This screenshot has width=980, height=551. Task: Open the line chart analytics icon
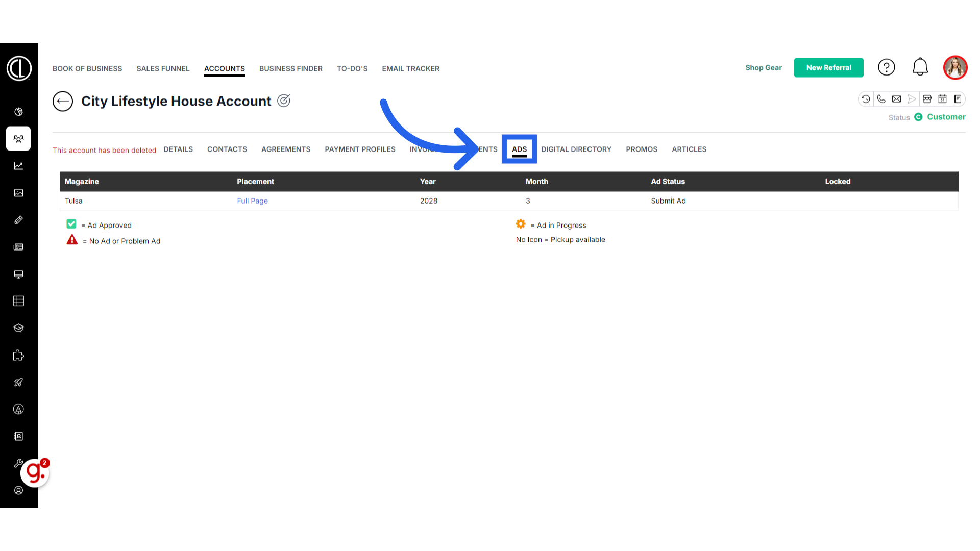pos(18,166)
